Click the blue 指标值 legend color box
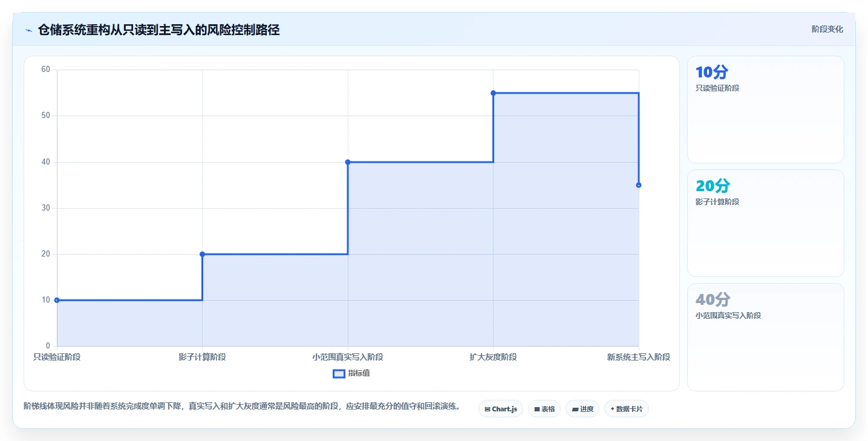Screen dimensions: 868x441 coord(339,373)
